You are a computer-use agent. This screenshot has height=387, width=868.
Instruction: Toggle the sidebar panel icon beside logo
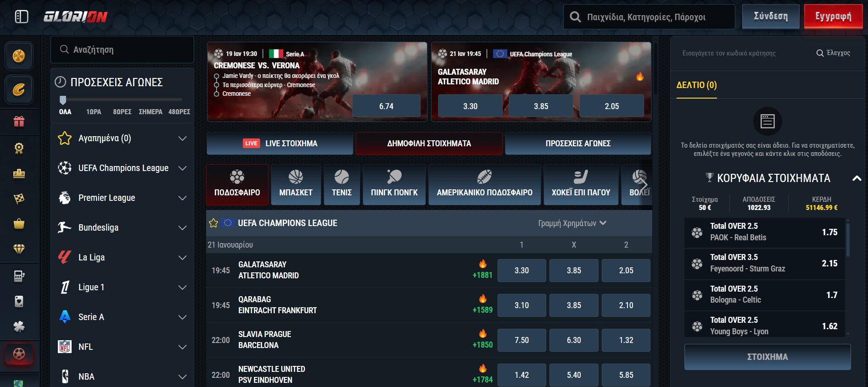(22, 17)
